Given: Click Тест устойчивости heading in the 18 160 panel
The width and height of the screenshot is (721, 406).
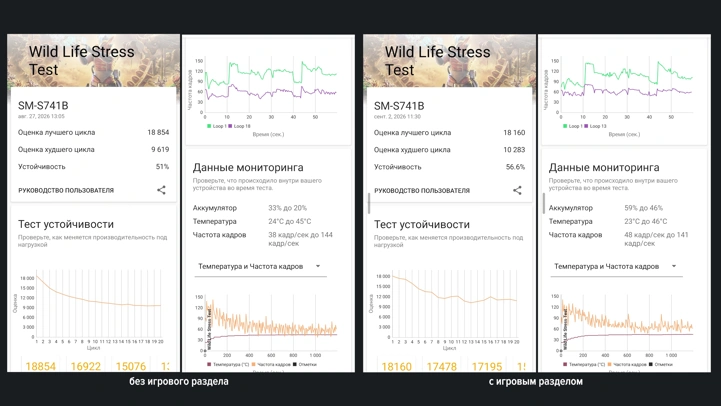Looking at the screenshot, I should (422, 224).
